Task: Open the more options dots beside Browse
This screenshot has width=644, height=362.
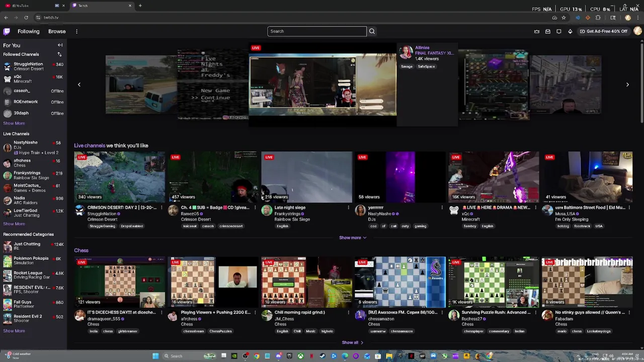Action: pos(76,31)
